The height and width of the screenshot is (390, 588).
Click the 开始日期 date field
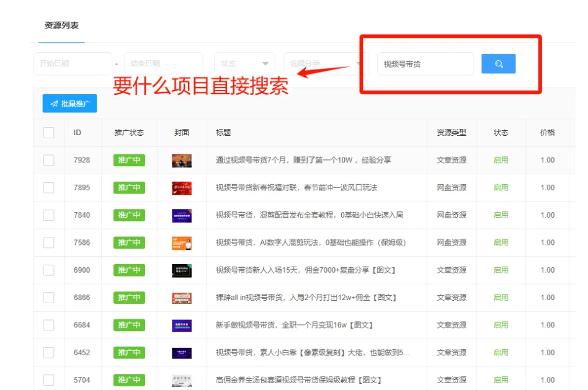73,63
